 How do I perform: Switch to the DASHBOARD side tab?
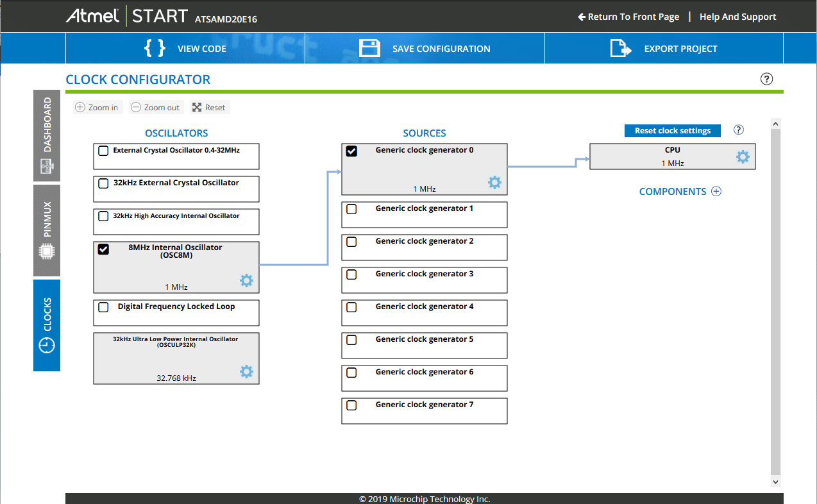click(47, 136)
